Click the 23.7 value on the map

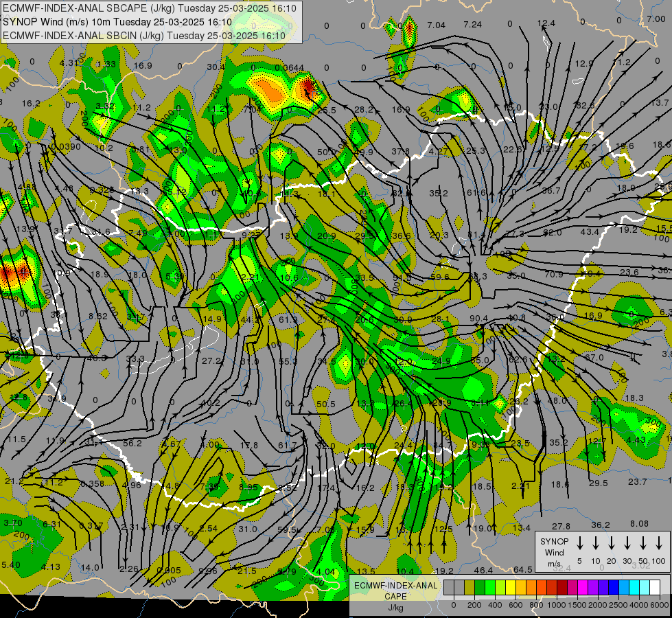[637, 481]
